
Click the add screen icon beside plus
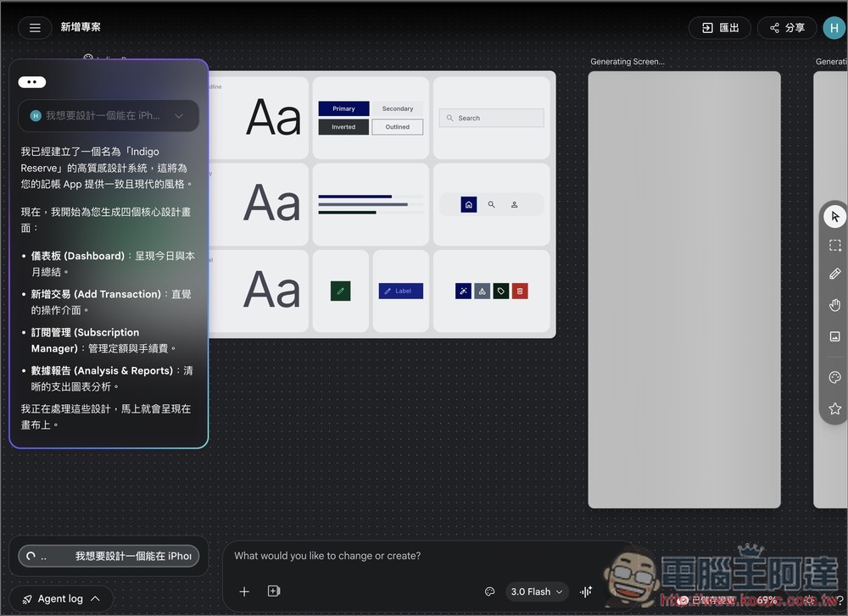274,591
